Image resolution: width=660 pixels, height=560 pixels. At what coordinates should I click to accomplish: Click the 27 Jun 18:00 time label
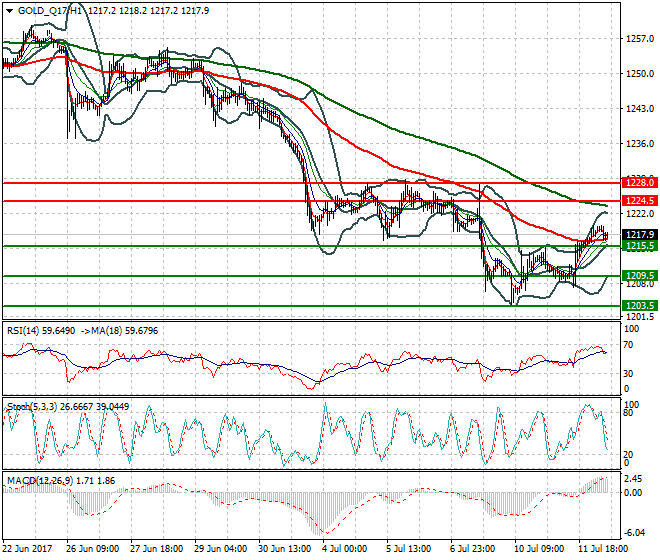pyautogui.click(x=156, y=549)
